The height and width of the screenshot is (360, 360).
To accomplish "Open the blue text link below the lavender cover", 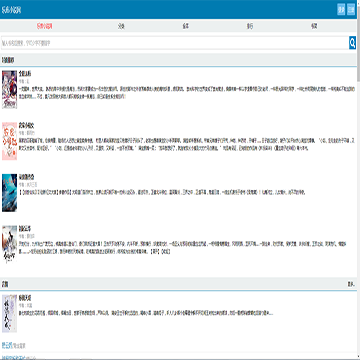I will (x=7, y=345).
